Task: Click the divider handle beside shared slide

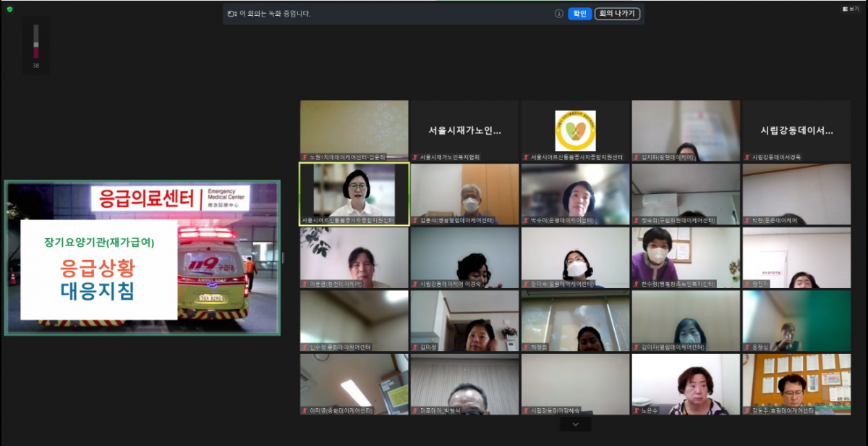Action: click(x=283, y=258)
